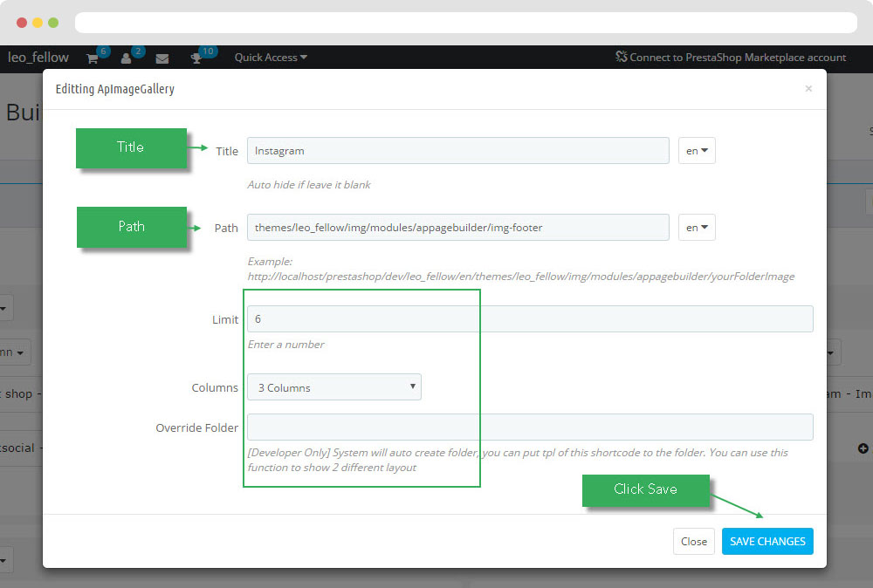The image size is (873, 588).
Task: Focus the Title input containing Instagram
Action: [x=457, y=151]
